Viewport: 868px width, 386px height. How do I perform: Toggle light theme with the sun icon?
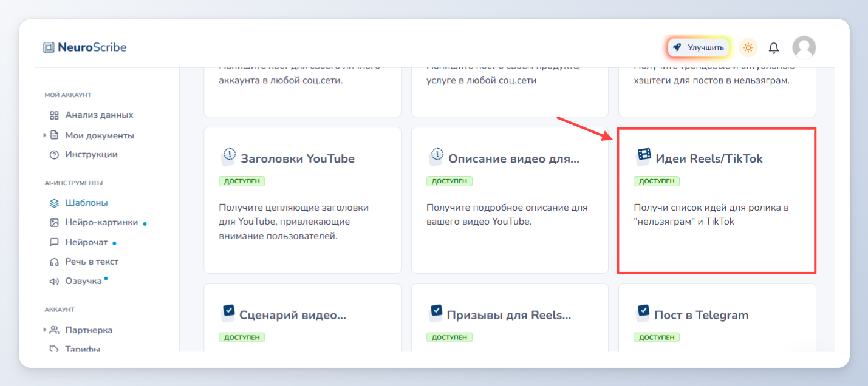(x=748, y=47)
